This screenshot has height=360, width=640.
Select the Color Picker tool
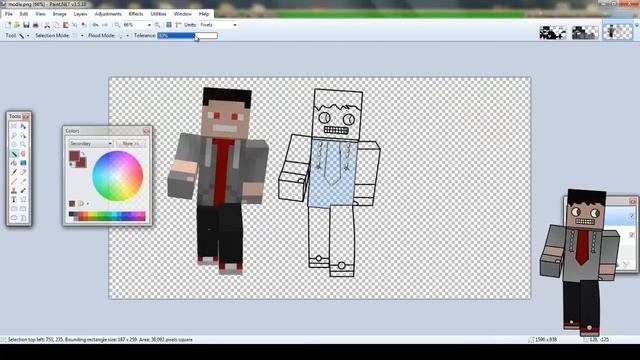[23, 181]
